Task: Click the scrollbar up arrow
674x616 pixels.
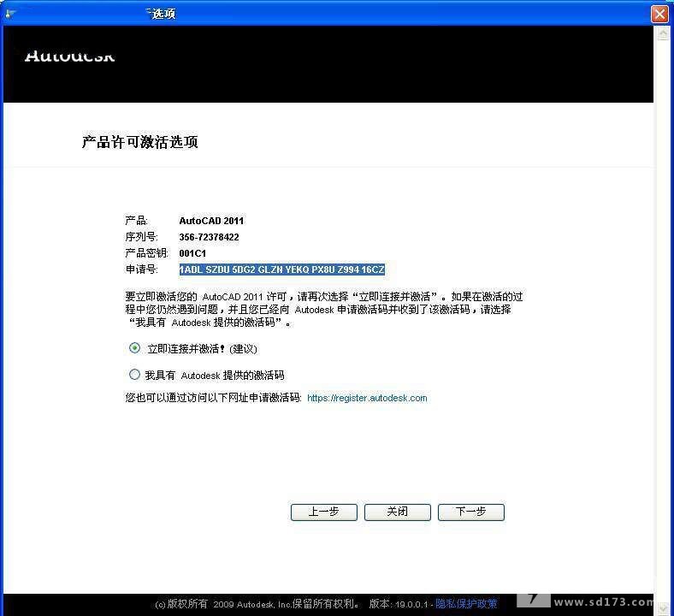Action: 664,33
